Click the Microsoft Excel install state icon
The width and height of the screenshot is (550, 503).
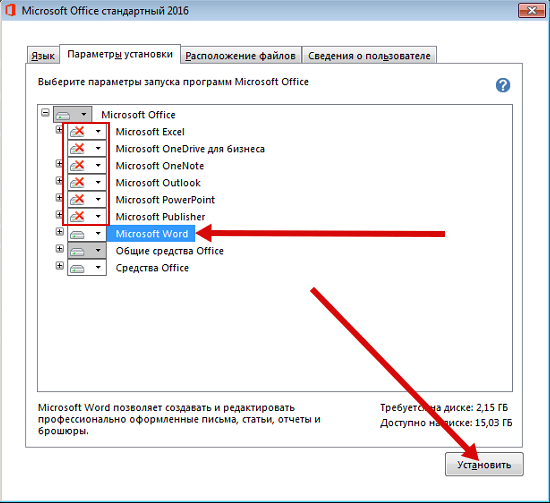click(x=77, y=132)
